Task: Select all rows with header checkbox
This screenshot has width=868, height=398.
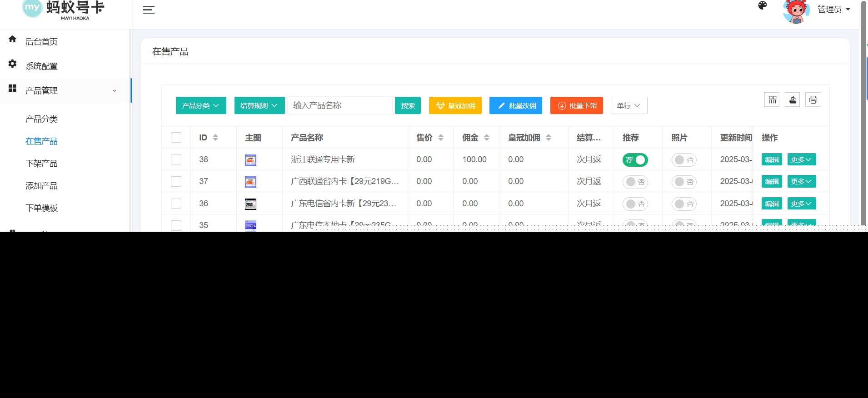Action: (176, 138)
